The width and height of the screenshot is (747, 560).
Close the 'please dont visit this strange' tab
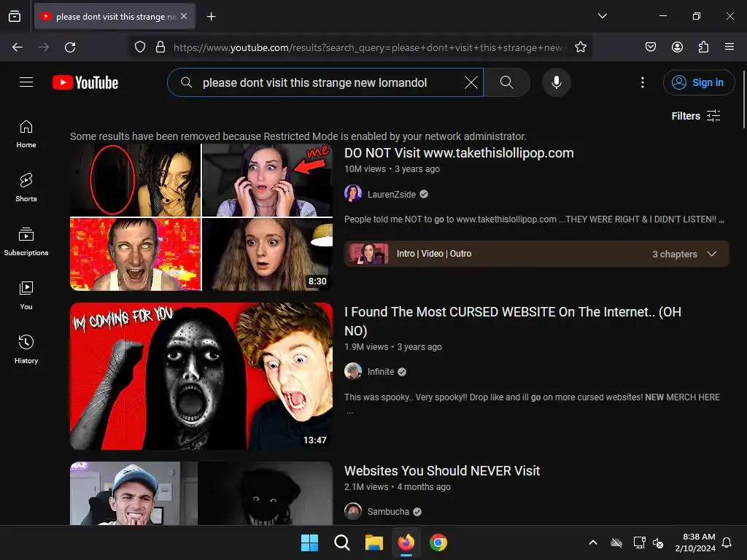pos(184,16)
